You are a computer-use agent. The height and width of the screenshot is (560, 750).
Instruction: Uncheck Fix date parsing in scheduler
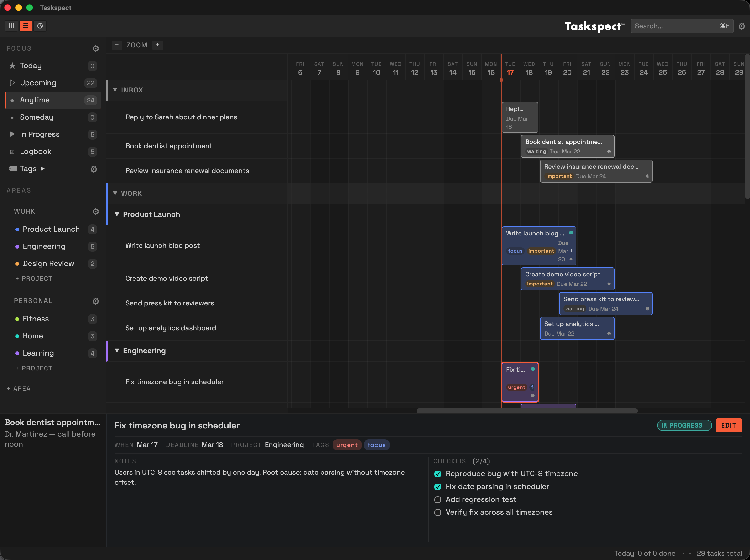click(437, 487)
